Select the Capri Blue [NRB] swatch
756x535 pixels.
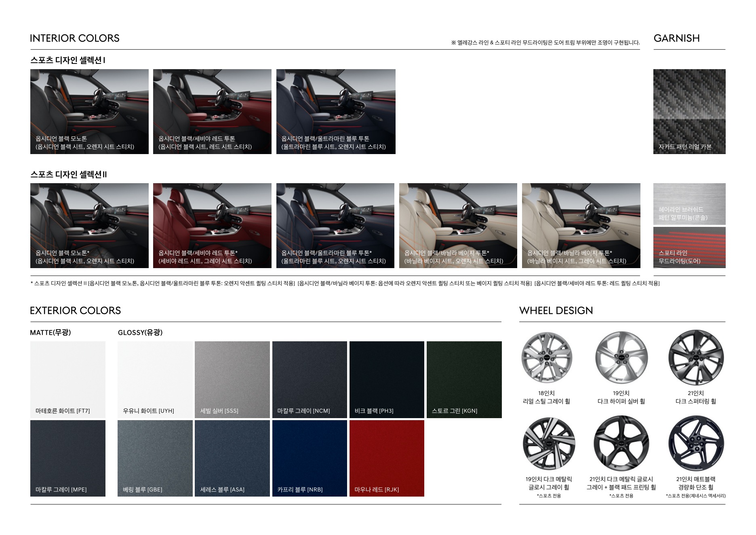click(310, 458)
